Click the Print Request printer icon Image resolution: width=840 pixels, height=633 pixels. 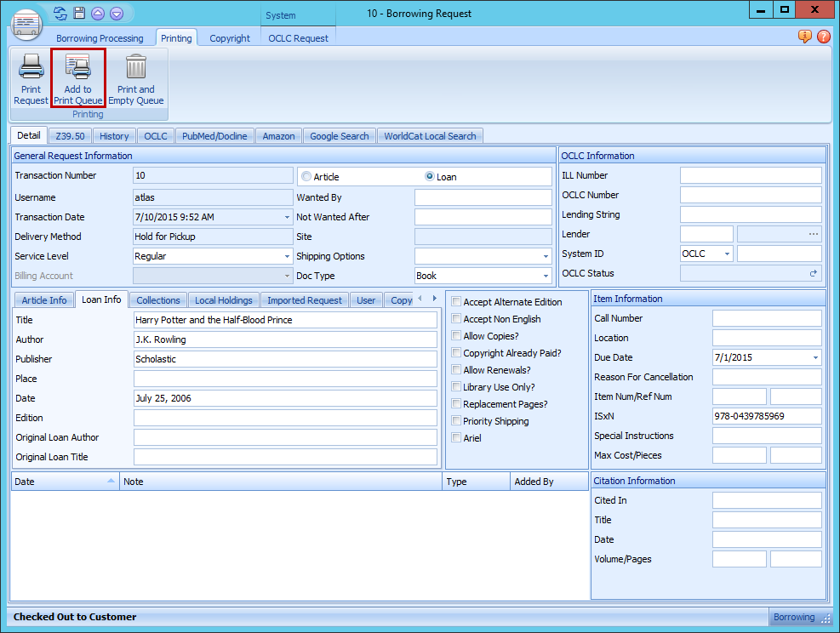[31, 68]
